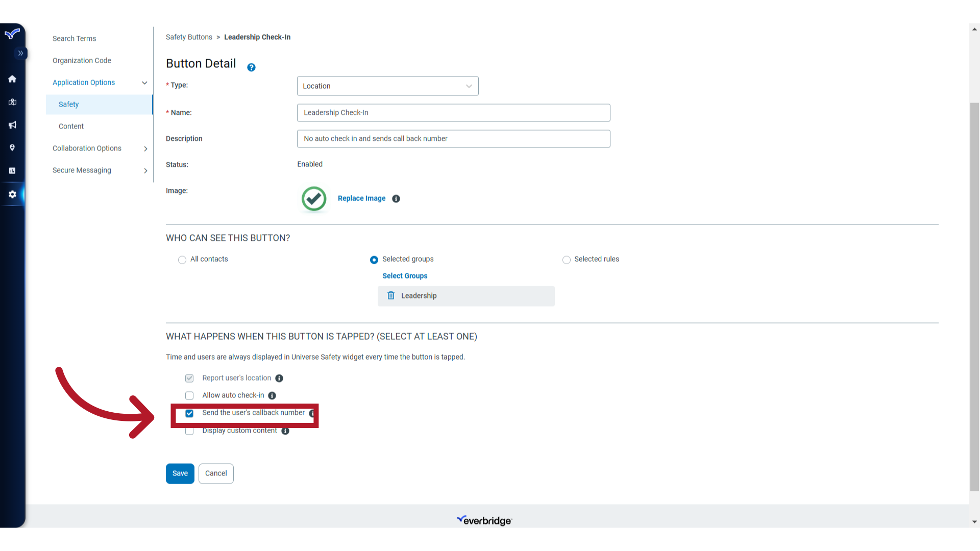Toggle the Allow auto check-in checkbox
The image size is (980, 551).
[189, 395]
